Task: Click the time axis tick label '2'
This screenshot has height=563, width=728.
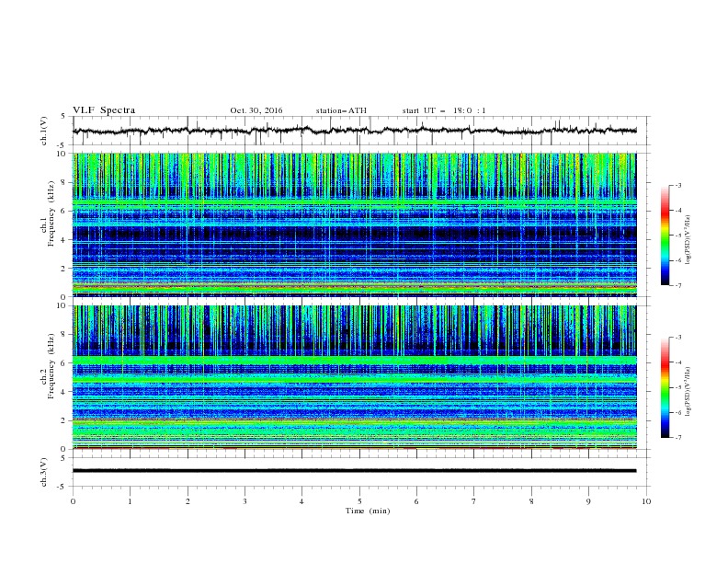Action: coord(188,501)
